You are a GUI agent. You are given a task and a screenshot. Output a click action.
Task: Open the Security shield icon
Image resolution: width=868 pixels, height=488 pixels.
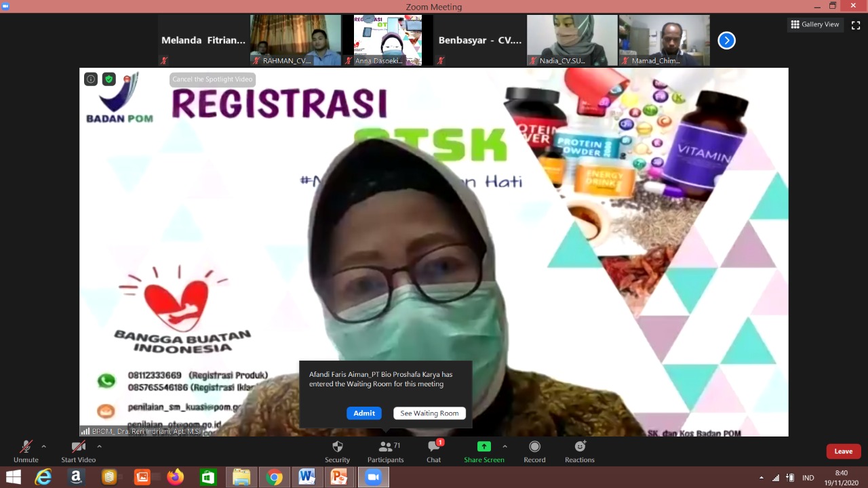tap(337, 447)
